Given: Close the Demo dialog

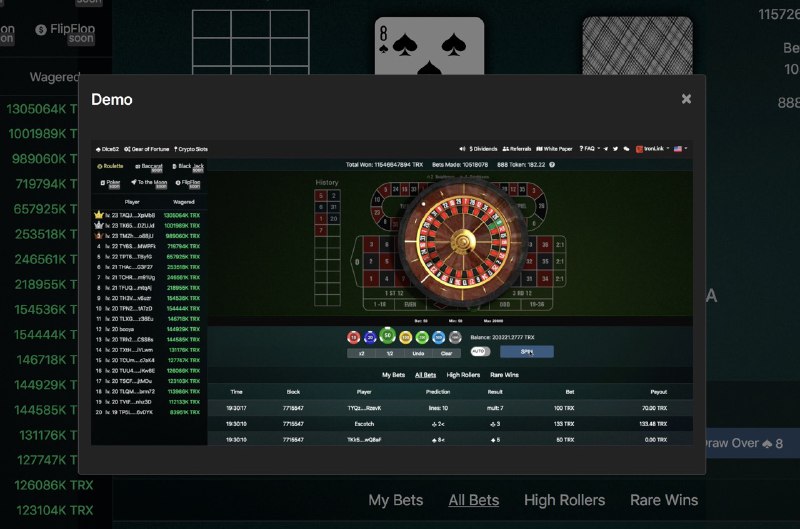Looking at the screenshot, I should [x=686, y=98].
